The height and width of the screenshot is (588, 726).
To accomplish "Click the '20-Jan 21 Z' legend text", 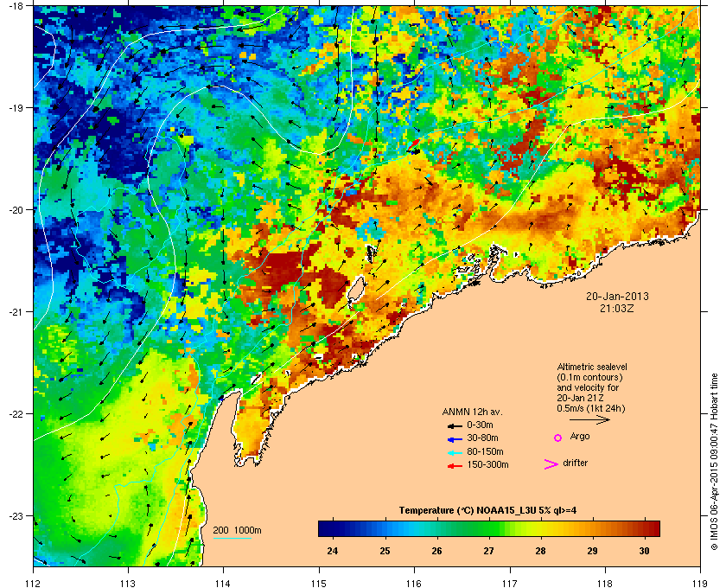I will tap(580, 398).
